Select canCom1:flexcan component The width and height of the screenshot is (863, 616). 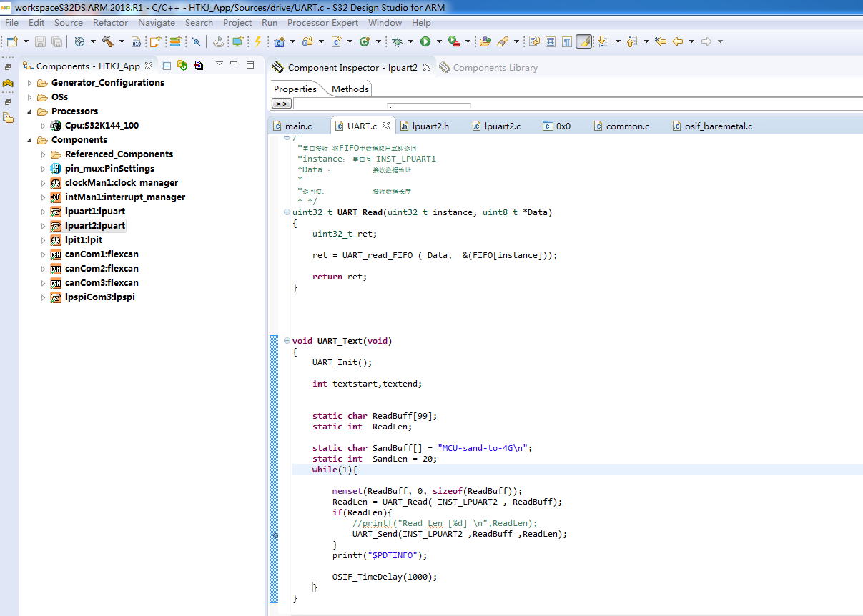(101, 254)
